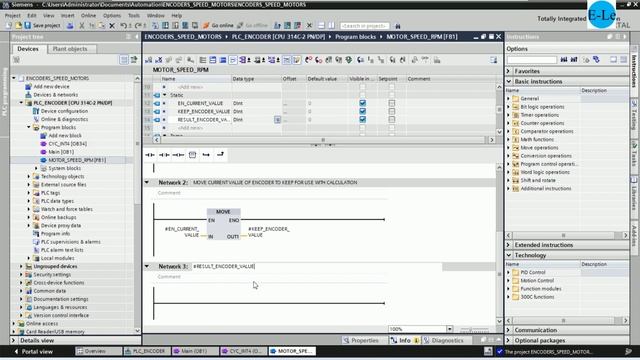
Task: Click the horizontal scrollbar under interface table
Action: tap(324, 140)
